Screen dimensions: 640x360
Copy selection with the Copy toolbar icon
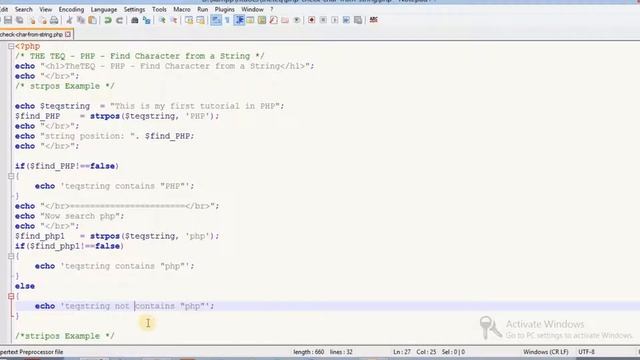(81, 20)
